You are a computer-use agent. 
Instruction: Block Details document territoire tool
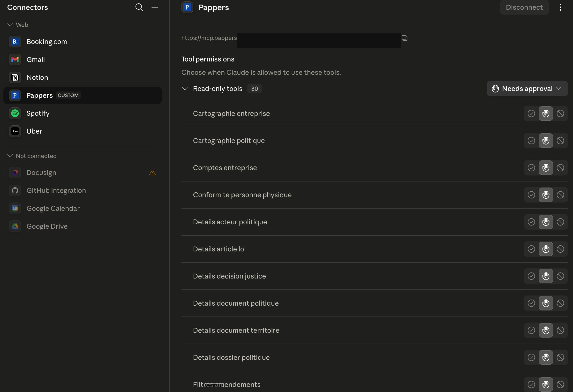tap(560, 330)
